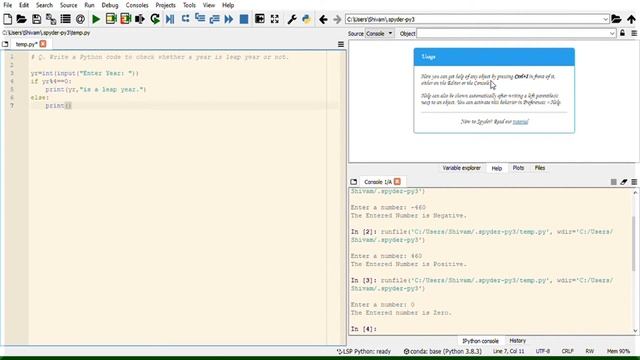Click the Step into function icon
640x360 pixels.
coord(200,19)
